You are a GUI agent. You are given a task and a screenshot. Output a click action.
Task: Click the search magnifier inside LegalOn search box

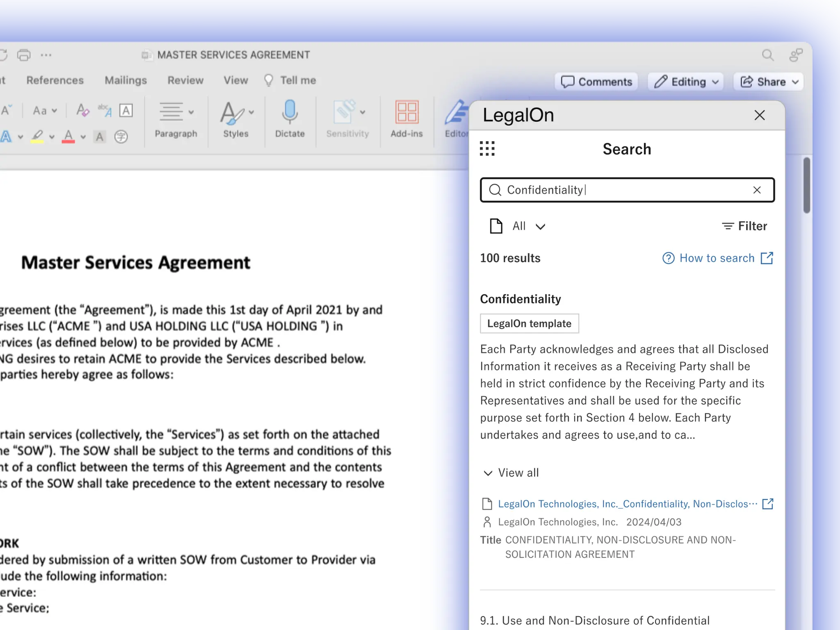click(495, 190)
